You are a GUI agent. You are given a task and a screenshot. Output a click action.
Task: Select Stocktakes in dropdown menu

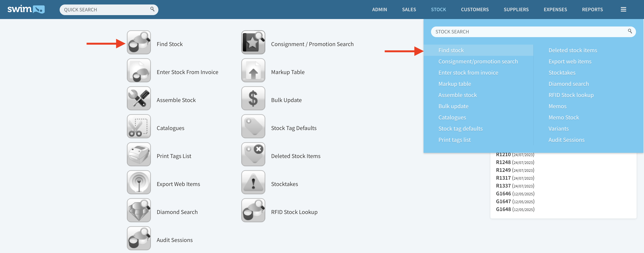pyautogui.click(x=562, y=73)
